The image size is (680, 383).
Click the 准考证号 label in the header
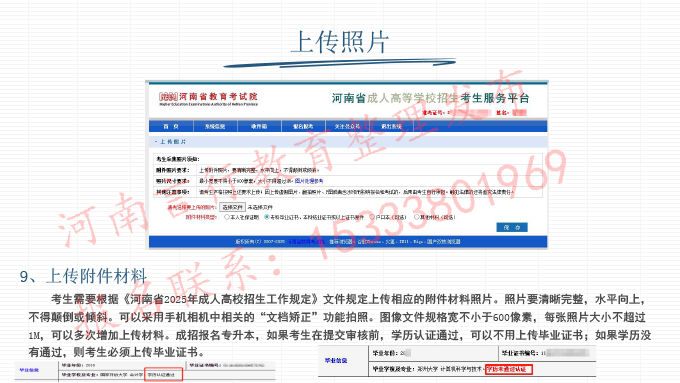433,113
